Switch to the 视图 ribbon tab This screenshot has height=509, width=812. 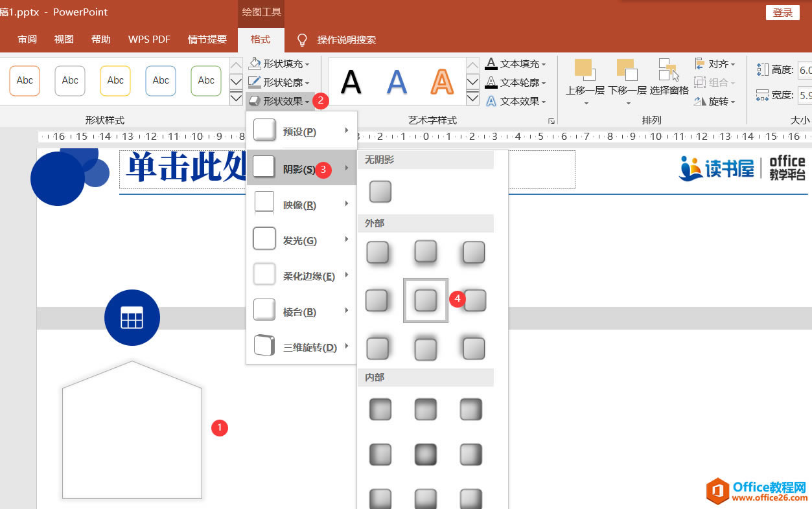[63, 39]
